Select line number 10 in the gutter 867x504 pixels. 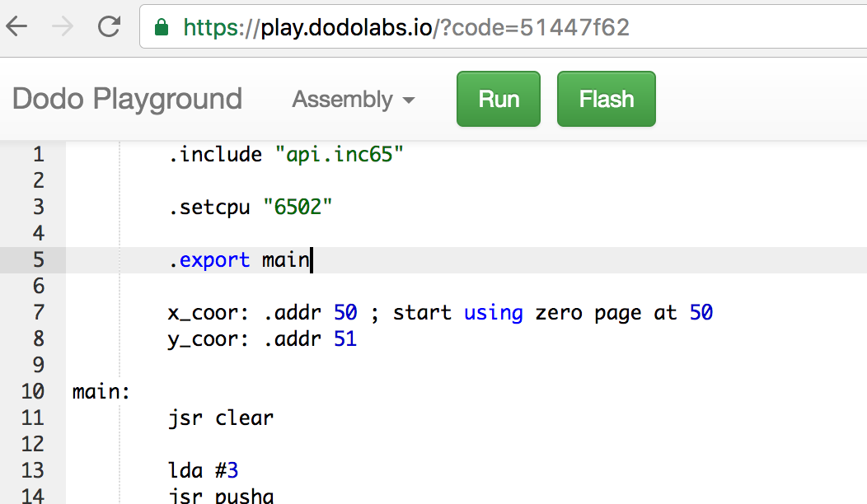tap(33, 391)
